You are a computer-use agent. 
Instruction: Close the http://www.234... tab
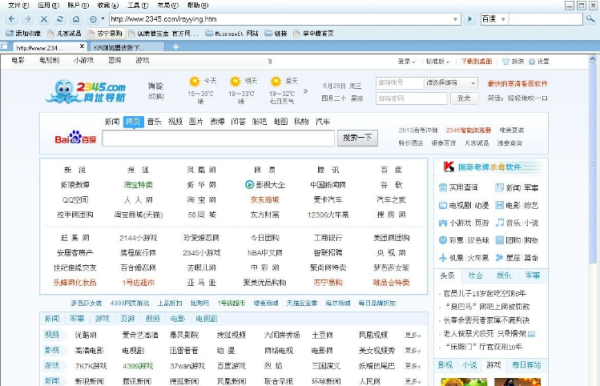pyautogui.click(x=82, y=46)
